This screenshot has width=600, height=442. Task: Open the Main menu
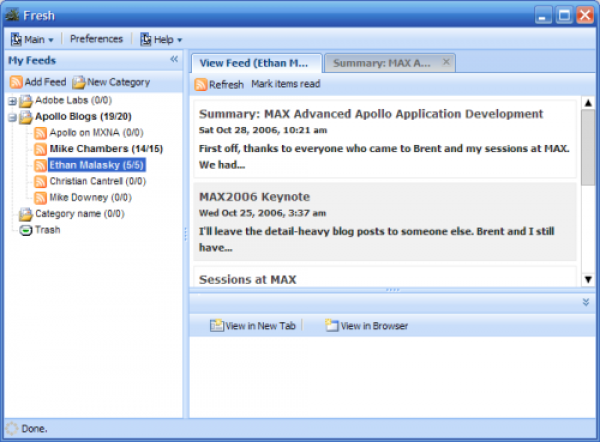click(x=32, y=39)
